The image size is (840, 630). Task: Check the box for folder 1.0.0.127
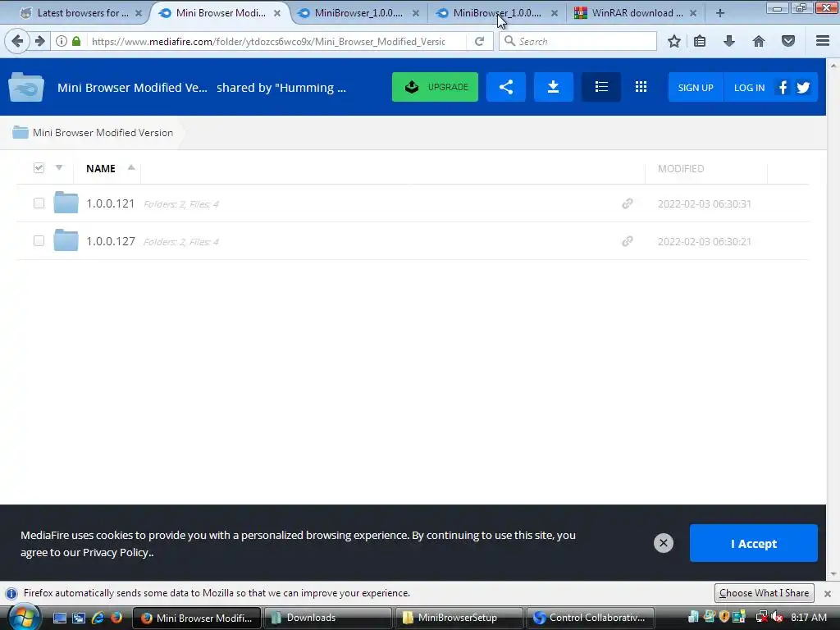39,240
